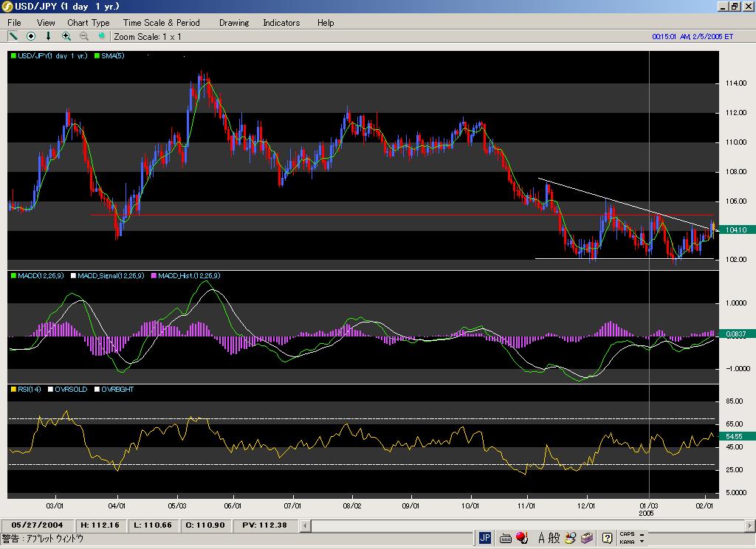The width and height of the screenshot is (756, 549).
Task: Minimize the language bar
Action: [x=642, y=534]
